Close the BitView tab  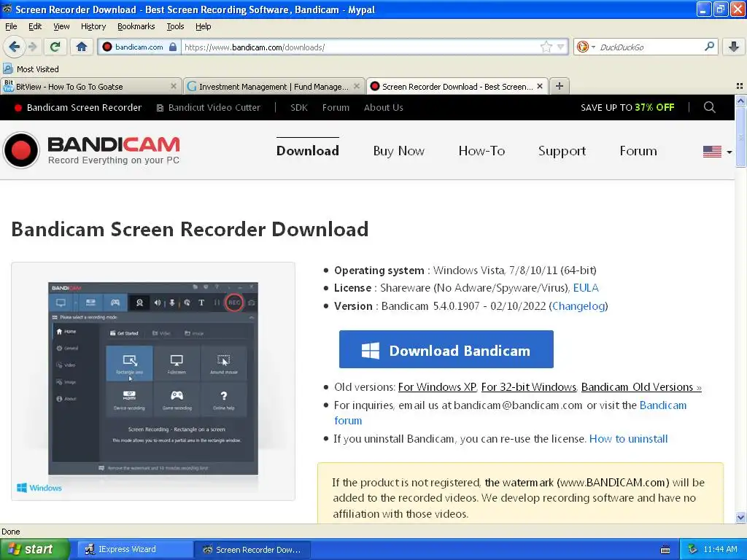point(174,86)
